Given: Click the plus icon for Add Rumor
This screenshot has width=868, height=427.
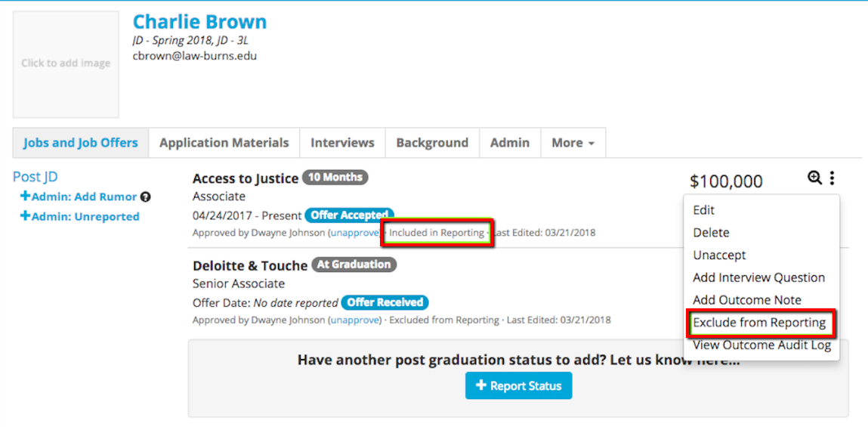Looking at the screenshot, I should coord(25,196).
